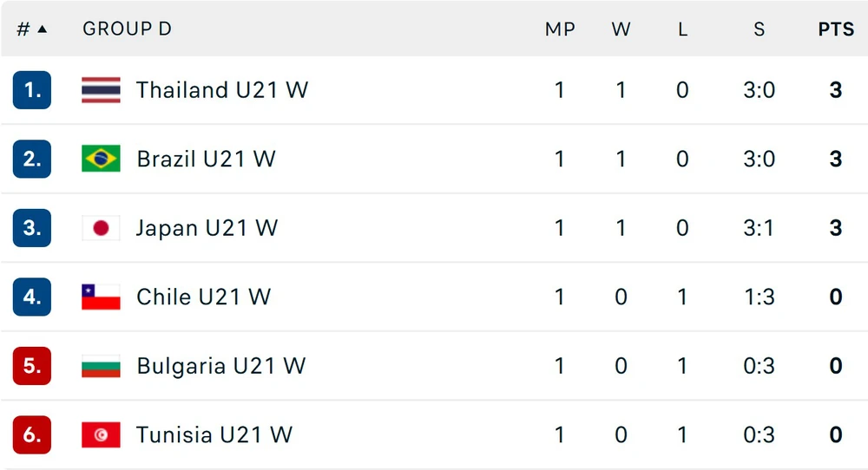Click the Thailand flag icon
Screen dimensions: 868x470
[101, 90]
